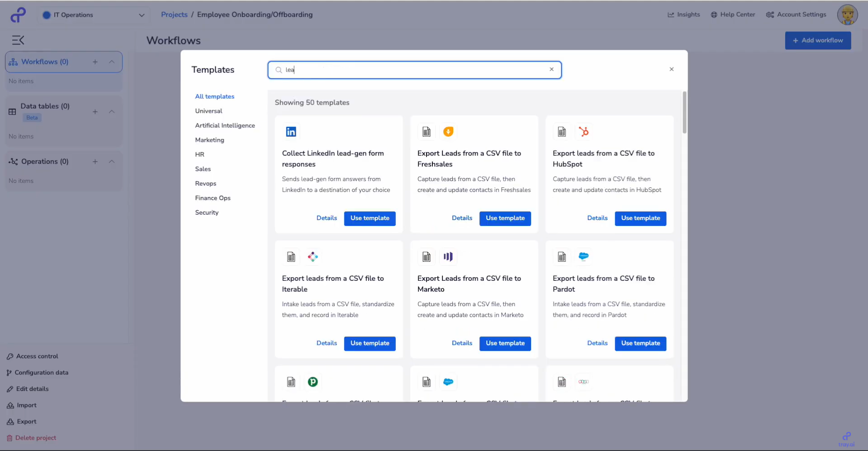Click the Pipedrive icon on the bottom template card

click(313, 382)
